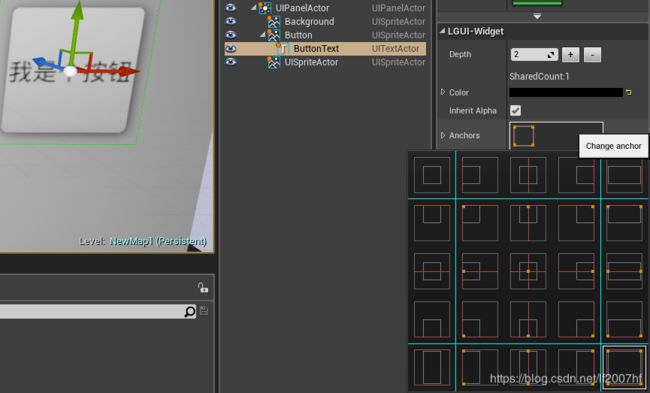Pick vertical-stretch-only preset in header column
This screenshot has height=393, width=650.
pos(432,367)
